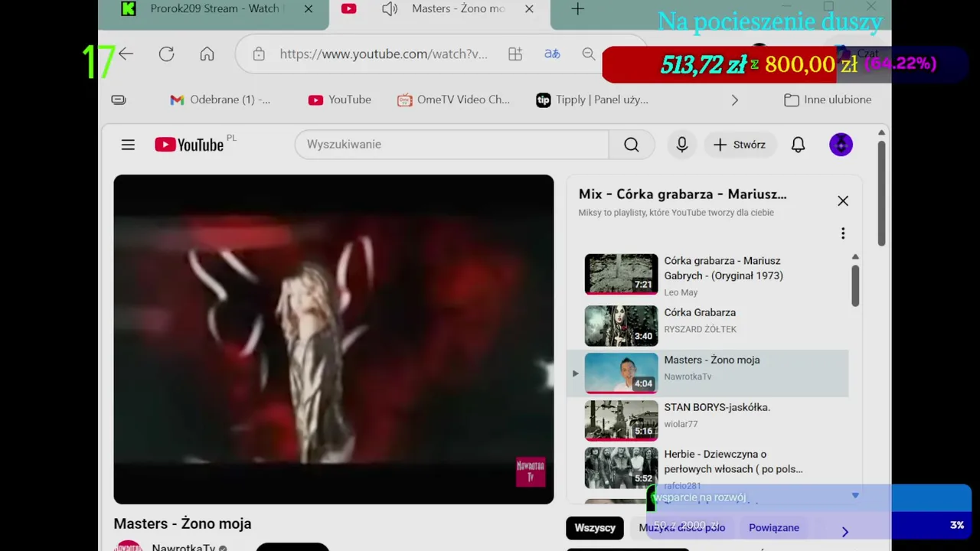Click the Masters - Żono moja video title
Screen dimensions: 980x551
click(x=182, y=523)
